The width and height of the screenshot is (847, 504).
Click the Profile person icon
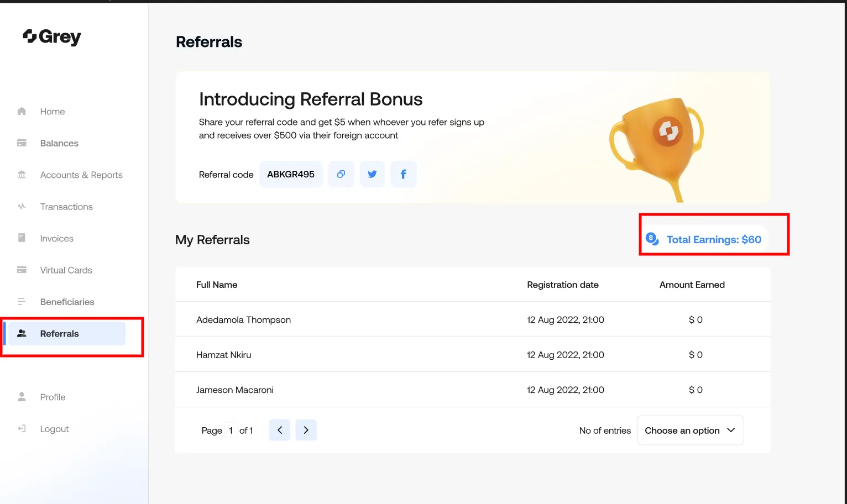(22, 397)
